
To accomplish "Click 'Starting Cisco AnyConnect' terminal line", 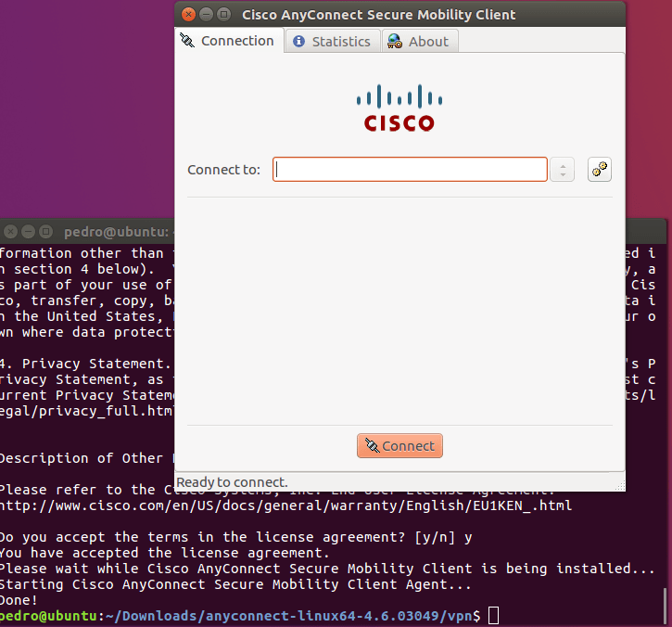I will (235, 584).
